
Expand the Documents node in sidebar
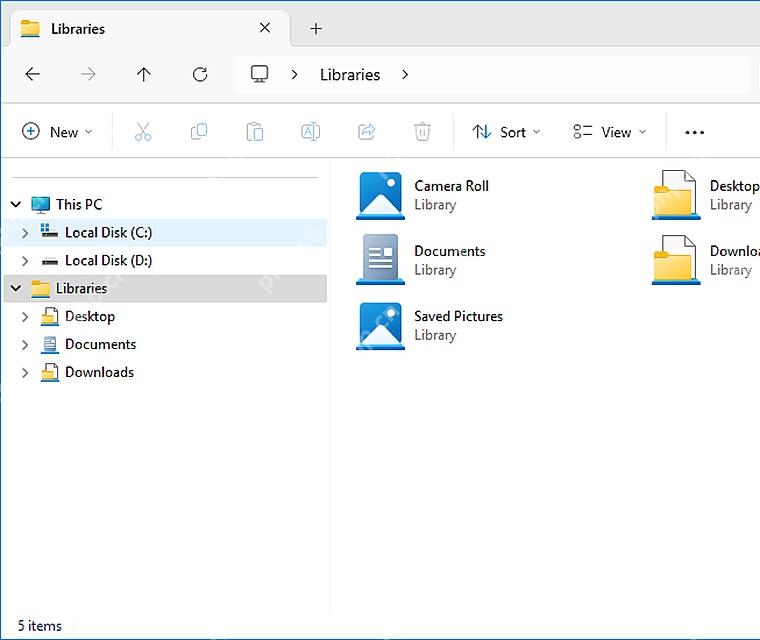[25, 345]
